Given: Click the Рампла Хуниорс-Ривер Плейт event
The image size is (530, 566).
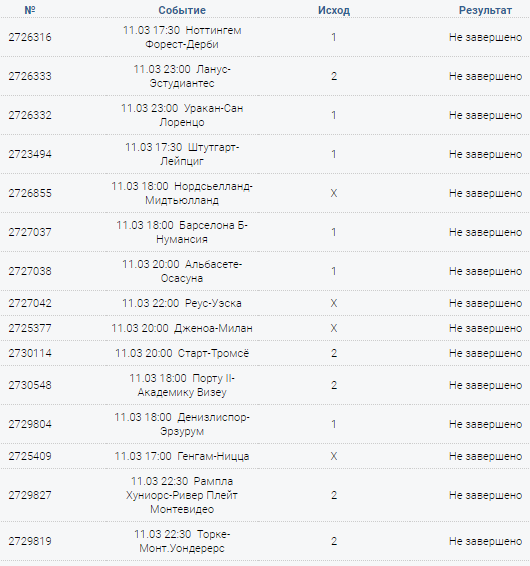Looking at the screenshot, I should coord(182,495).
